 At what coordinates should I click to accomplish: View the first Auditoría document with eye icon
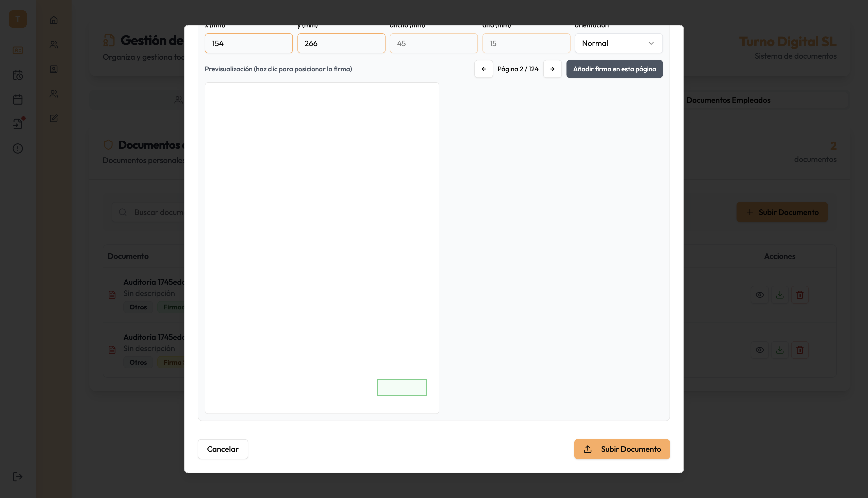pyautogui.click(x=760, y=295)
